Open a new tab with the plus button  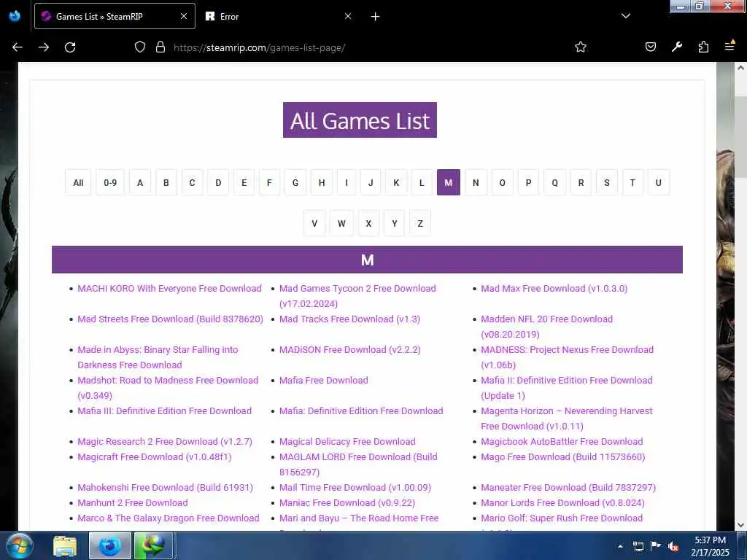pos(376,17)
